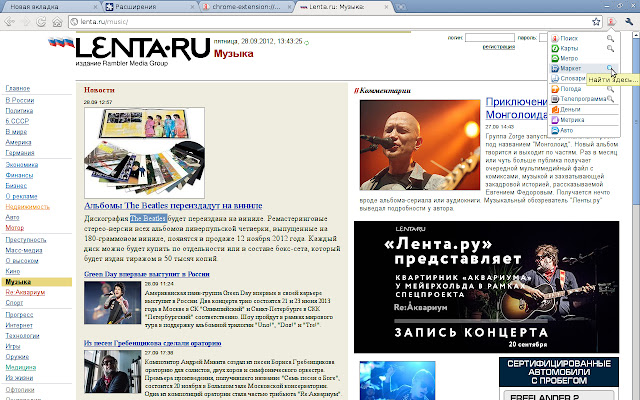Reload the page
The height and width of the screenshot is (400, 640).
41,21
